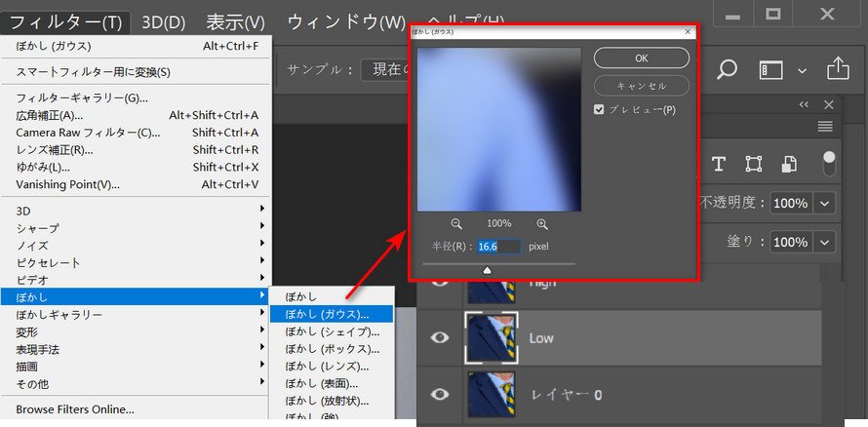The image size is (868, 427).
Task: Hide the Low layer
Action: (x=440, y=337)
